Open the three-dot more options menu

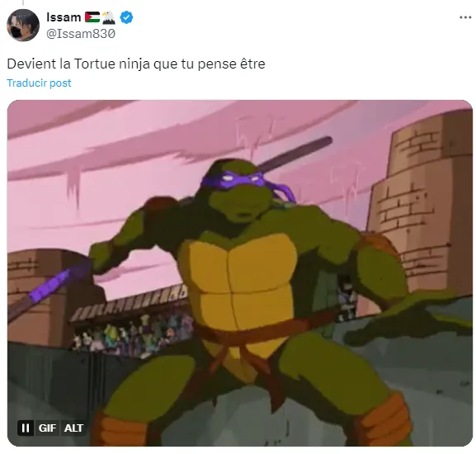465,17
